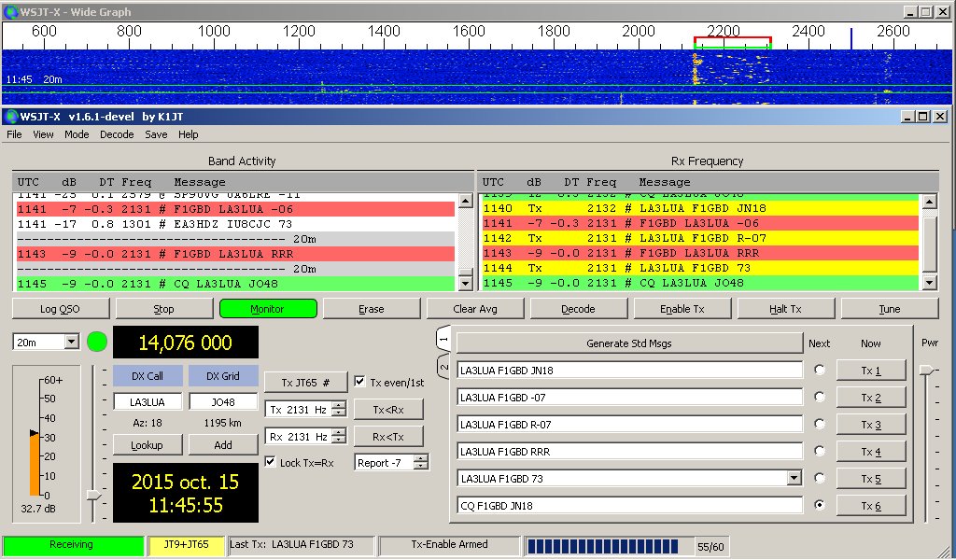This screenshot has width=956, height=560.
Task: Click the Pwr power slider handle
Action: [x=927, y=370]
